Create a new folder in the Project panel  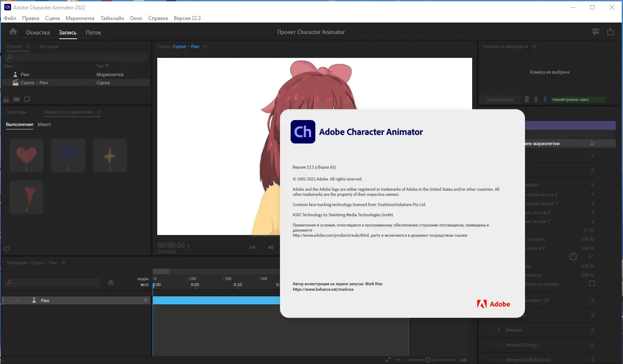pos(16,99)
